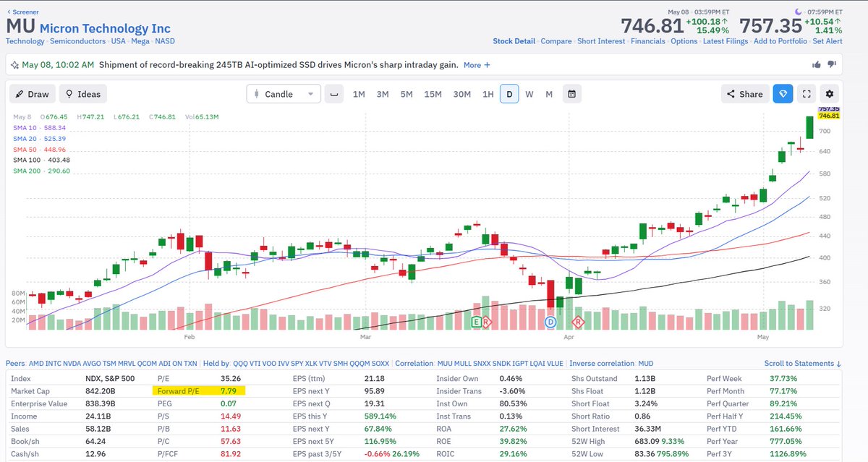Open Latest Filings
Viewport: 868px width, 462px height.
point(726,41)
